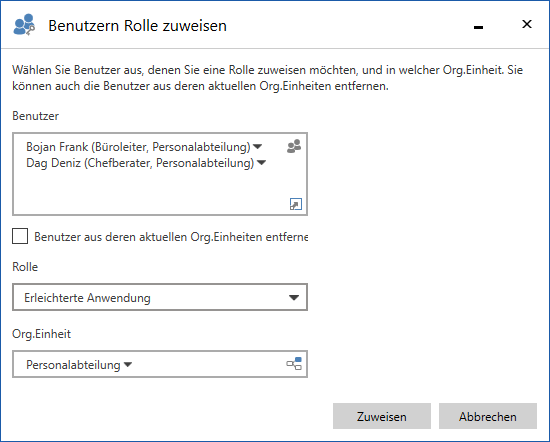Expand the arrow next to Bojan Frank

pyautogui.click(x=257, y=147)
